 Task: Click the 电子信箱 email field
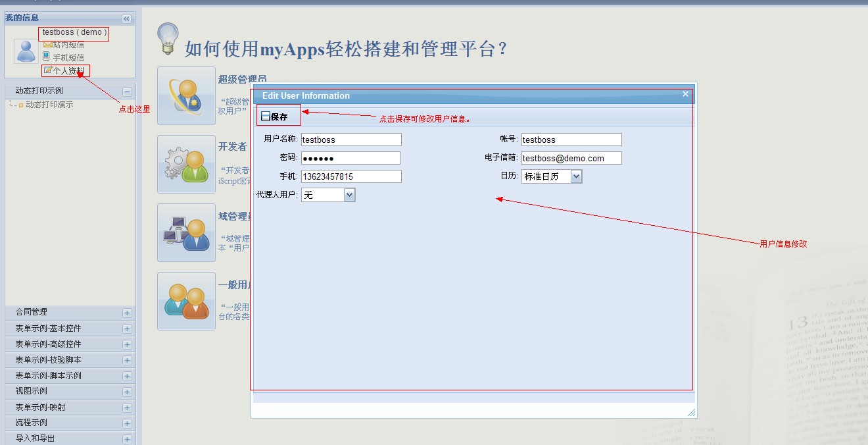coord(571,158)
